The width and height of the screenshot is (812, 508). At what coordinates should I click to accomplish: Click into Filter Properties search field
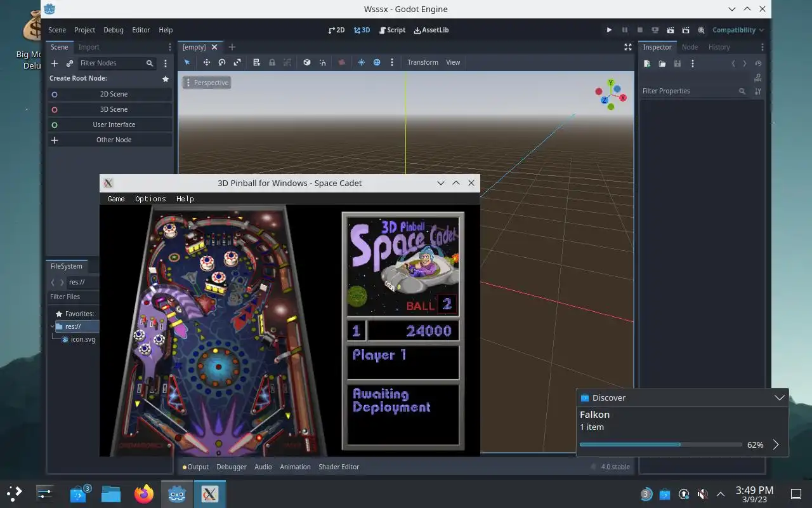click(x=694, y=91)
